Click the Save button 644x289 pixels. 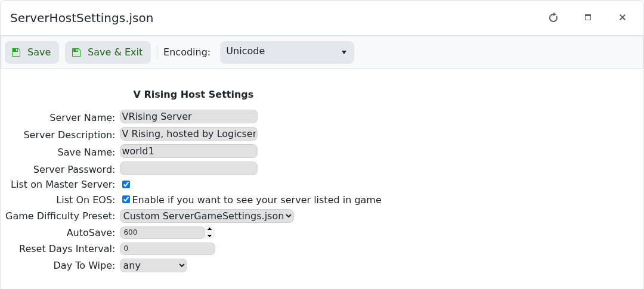coord(32,52)
